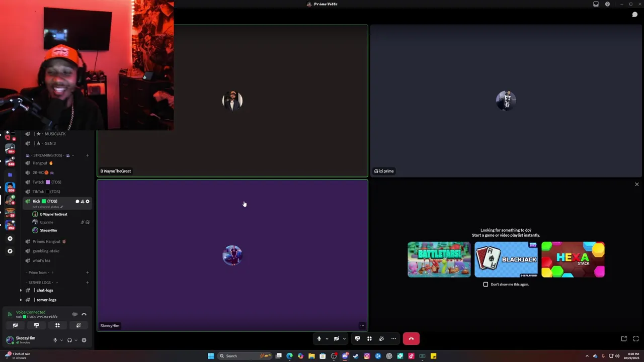Create channel in SERVER LOGS category
This screenshot has height=362, width=644.
click(x=87, y=283)
